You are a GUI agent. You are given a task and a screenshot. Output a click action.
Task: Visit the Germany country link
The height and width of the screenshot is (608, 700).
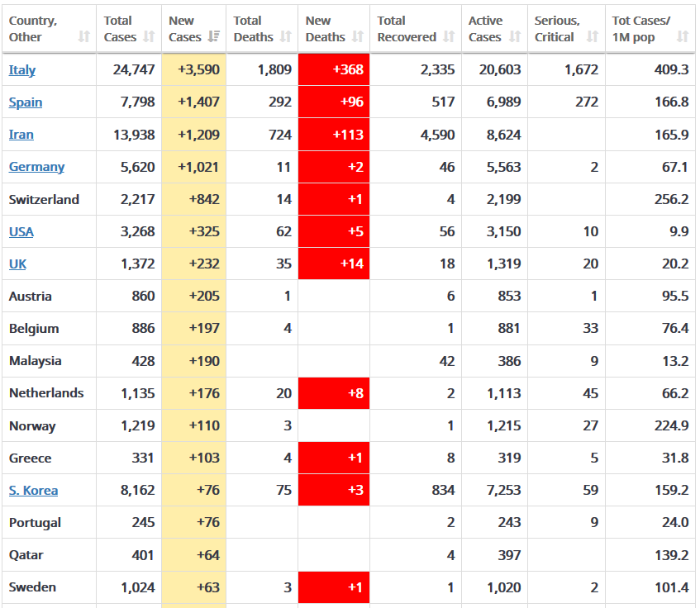pyautogui.click(x=36, y=167)
